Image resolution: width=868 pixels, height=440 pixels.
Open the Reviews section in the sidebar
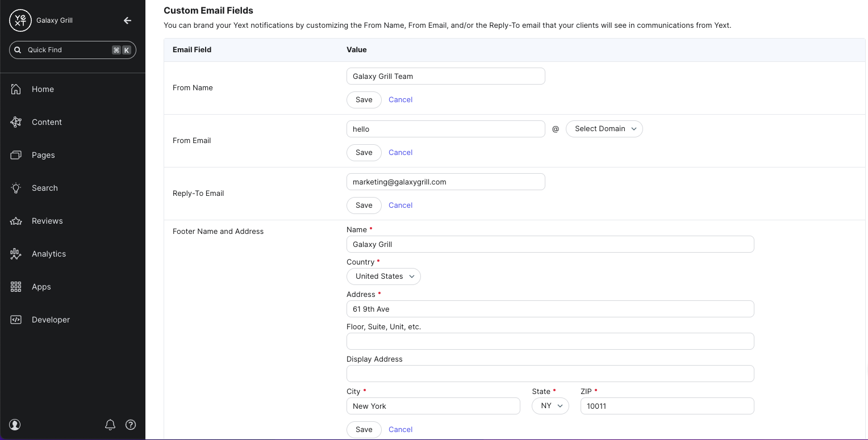coord(47,221)
